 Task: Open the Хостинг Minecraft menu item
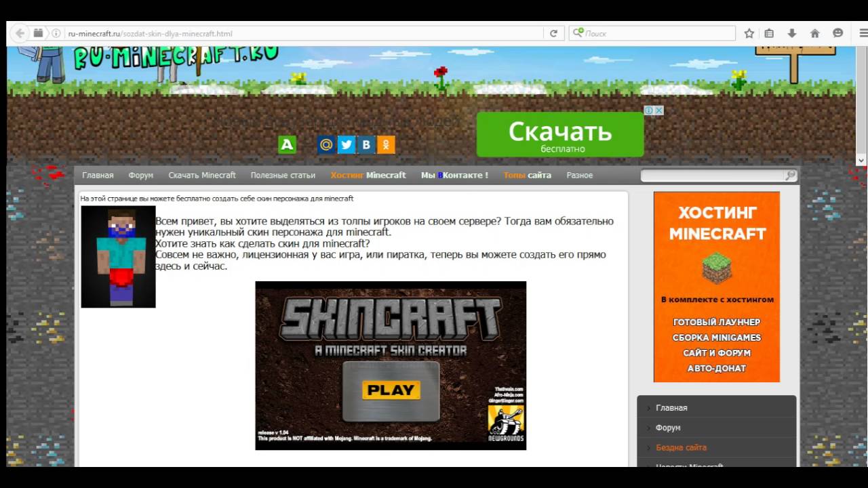click(x=368, y=176)
